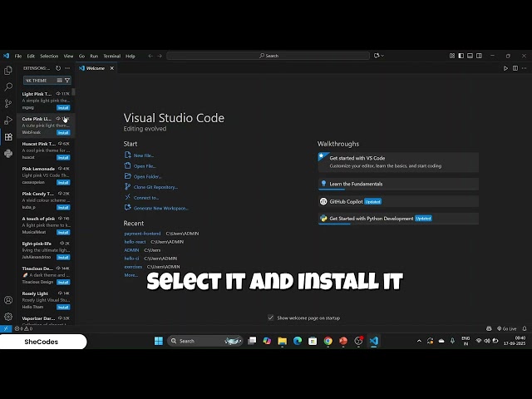Open the Go menu
This screenshot has height=399, width=532.
coord(81,56)
